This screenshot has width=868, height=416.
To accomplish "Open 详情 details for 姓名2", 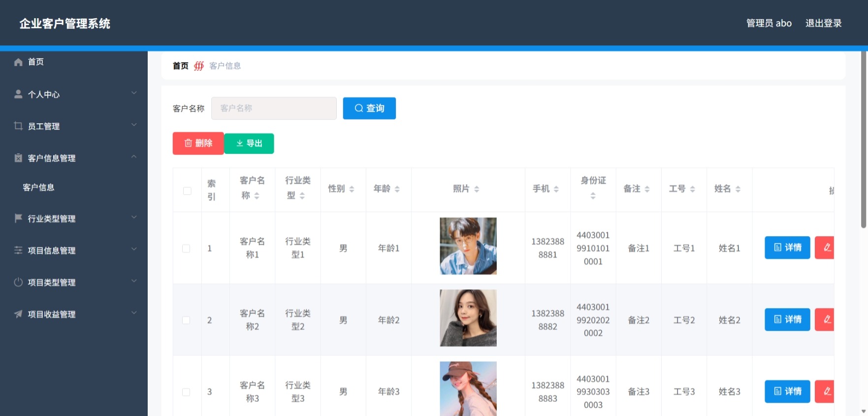I will pyautogui.click(x=787, y=319).
